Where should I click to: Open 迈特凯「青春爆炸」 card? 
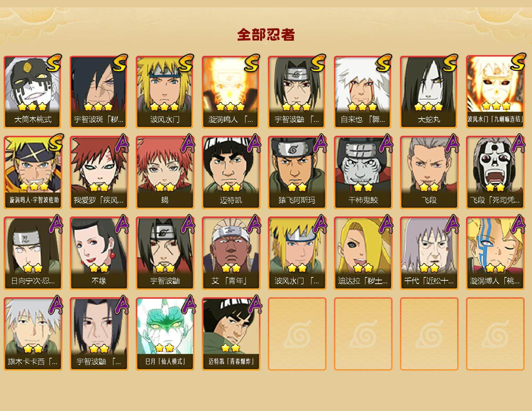(231, 334)
